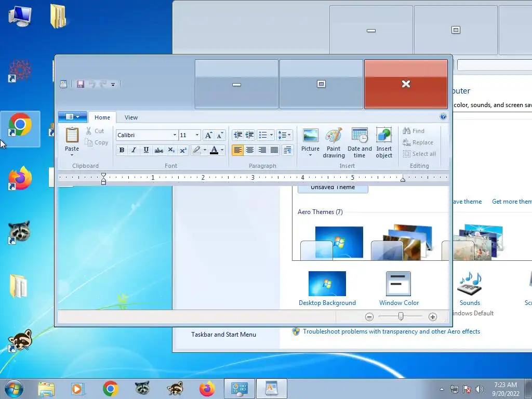Open the Paragraph settings dialog icon

287,150
